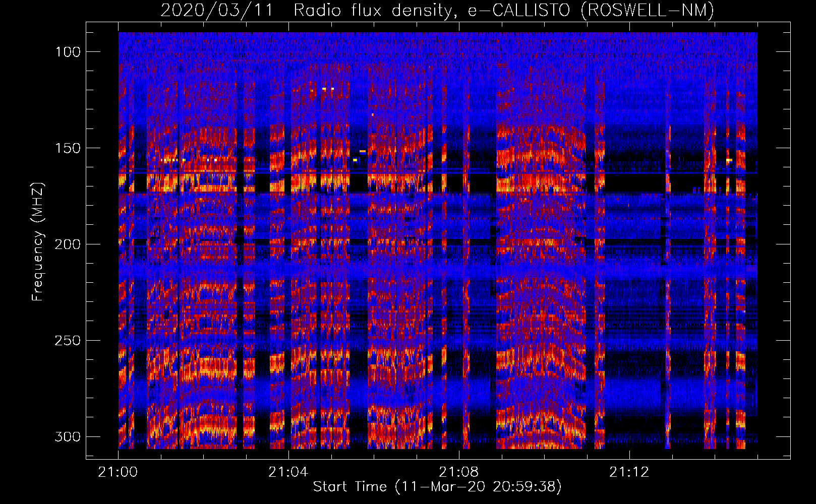Screen dimensions: 816x504
Task: Click the 'Frequency (MHZ)' axis label
Action: [38, 241]
